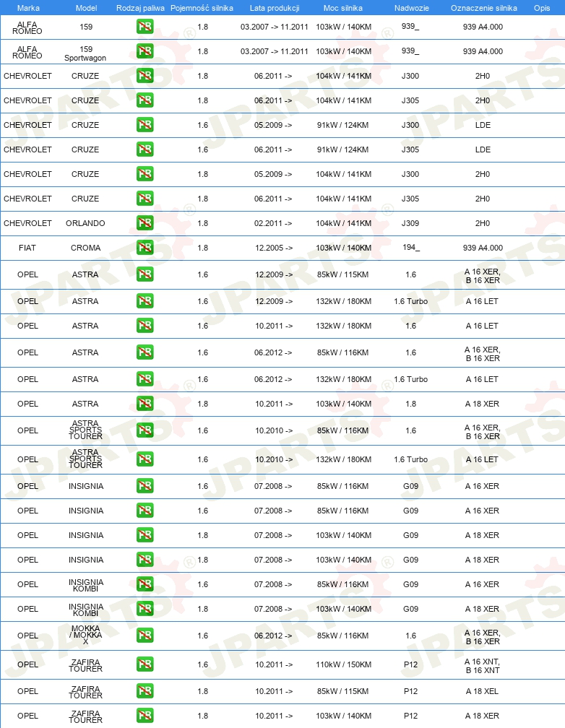The height and width of the screenshot is (728, 565).
Task: Click fuel icon for Astra Sports Tourer 132kW
Action: 145,459
